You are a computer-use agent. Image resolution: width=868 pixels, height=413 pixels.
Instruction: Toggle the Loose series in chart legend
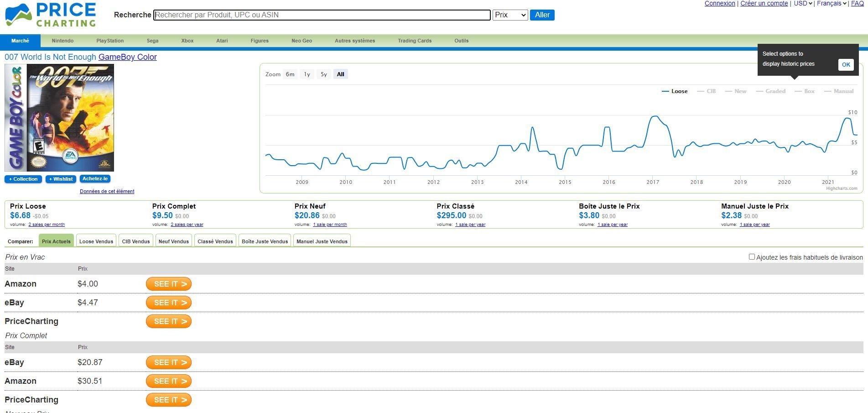(x=675, y=91)
